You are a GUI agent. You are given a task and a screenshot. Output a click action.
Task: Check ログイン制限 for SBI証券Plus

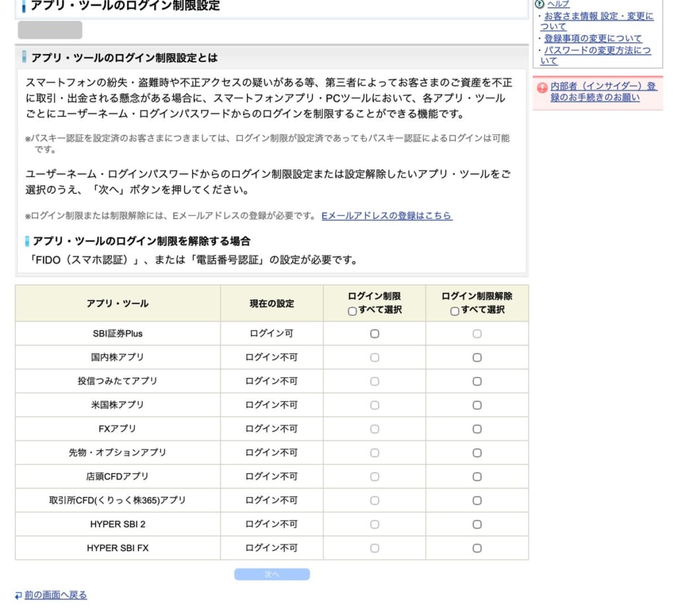coord(375,334)
